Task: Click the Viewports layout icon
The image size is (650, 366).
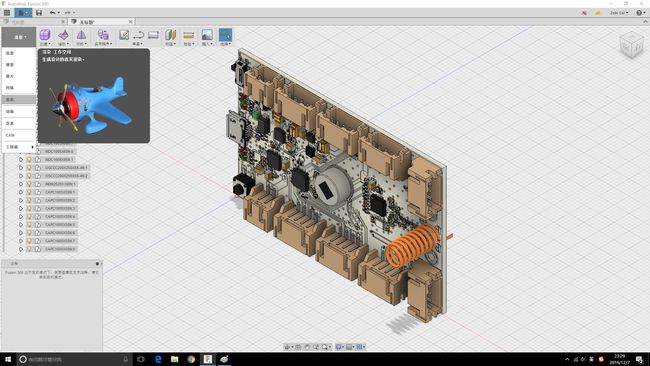Action: coord(359,347)
